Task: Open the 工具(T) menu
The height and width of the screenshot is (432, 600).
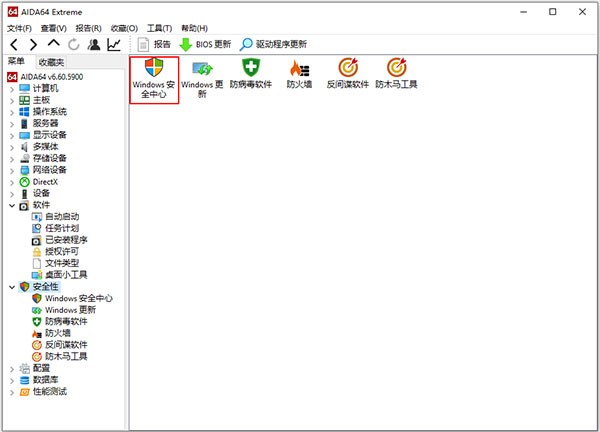Action: click(159, 28)
